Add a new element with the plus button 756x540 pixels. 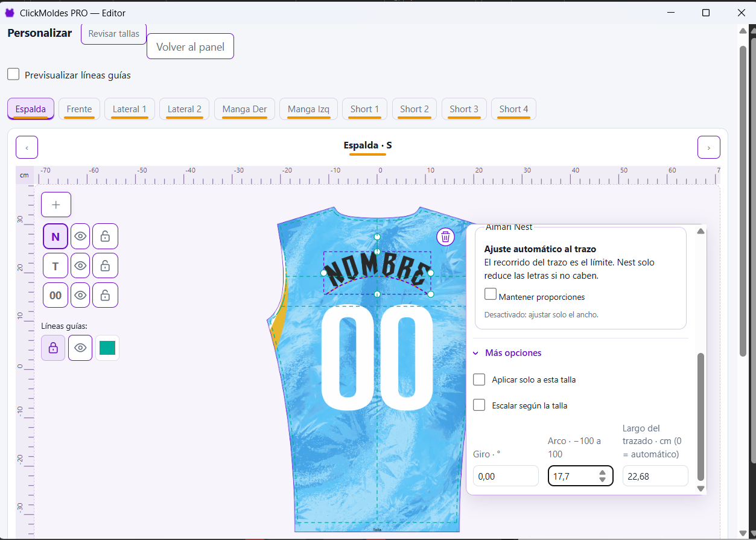pos(56,205)
